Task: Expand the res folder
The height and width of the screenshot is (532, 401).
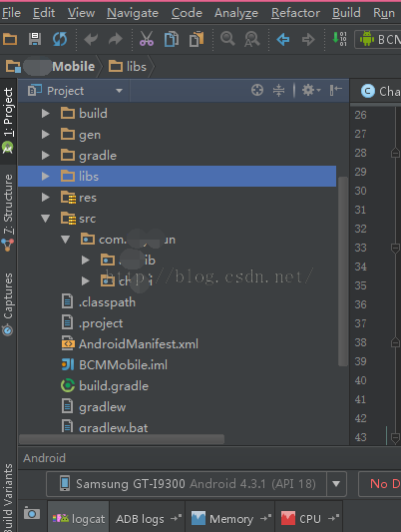Action: pos(46,197)
